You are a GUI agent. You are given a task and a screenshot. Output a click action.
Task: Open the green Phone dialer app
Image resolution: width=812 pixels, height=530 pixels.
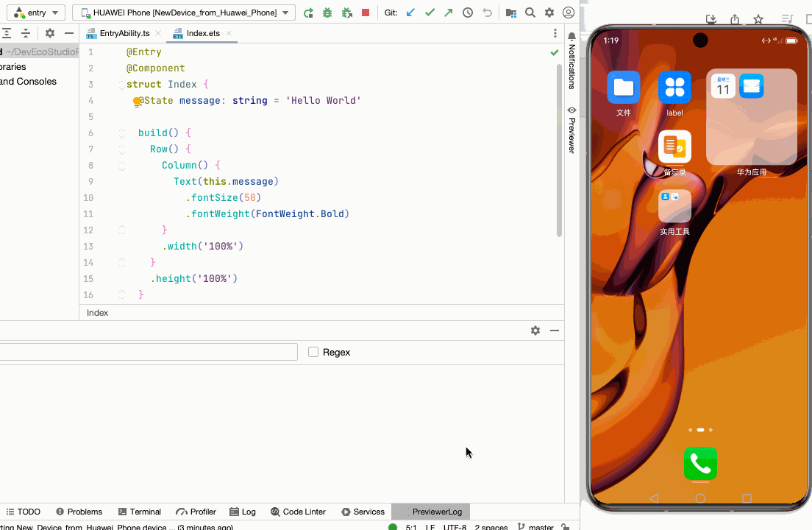tap(700, 464)
